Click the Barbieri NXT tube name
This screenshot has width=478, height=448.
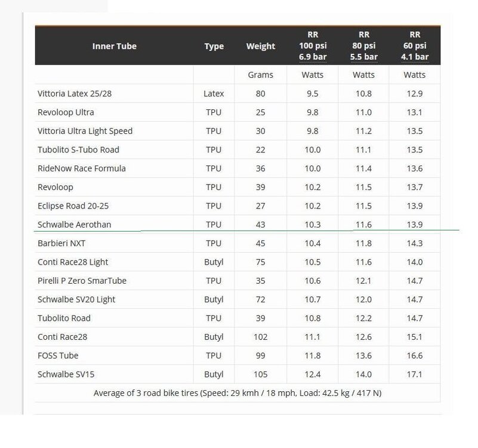tap(63, 243)
